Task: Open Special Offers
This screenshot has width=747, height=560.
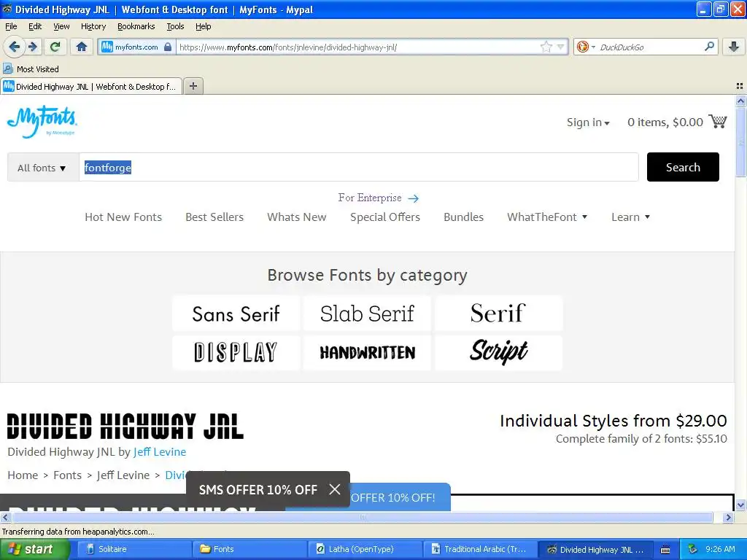Action: pos(385,217)
